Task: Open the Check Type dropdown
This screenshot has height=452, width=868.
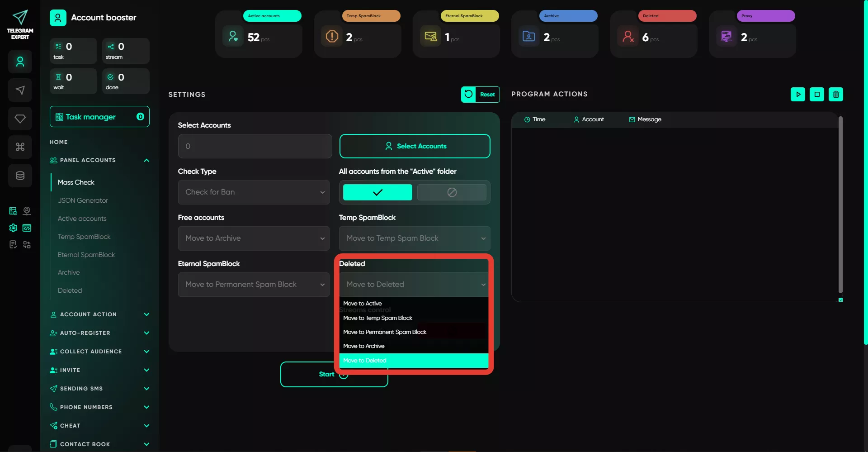Action: click(x=254, y=192)
